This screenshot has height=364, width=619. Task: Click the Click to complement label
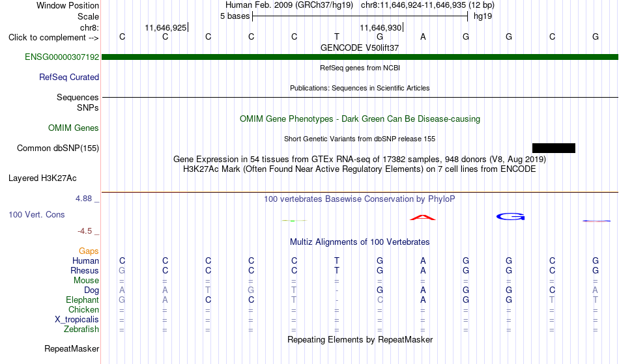pos(53,38)
